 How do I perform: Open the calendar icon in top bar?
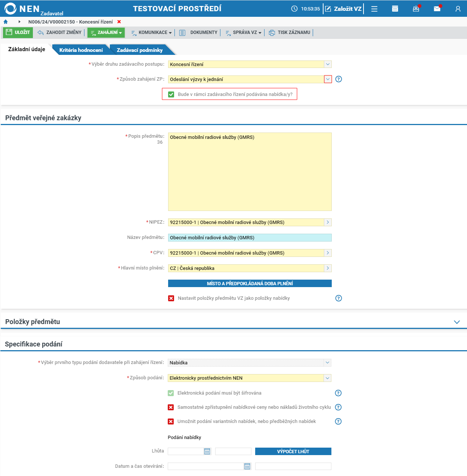(x=395, y=9)
